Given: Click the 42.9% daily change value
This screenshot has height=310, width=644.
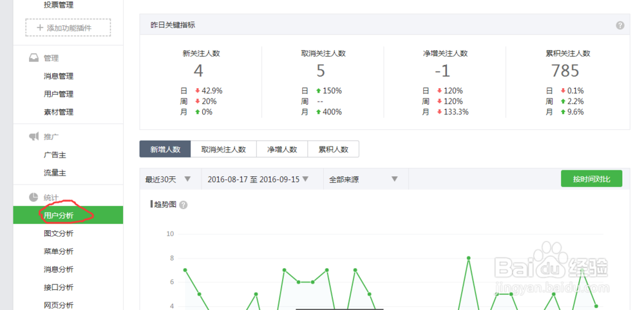Looking at the screenshot, I should (212, 91).
